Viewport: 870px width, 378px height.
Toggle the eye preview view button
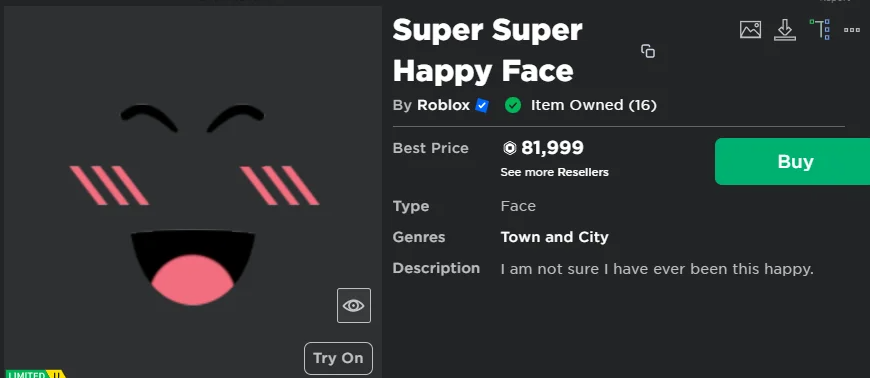coord(353,305)
